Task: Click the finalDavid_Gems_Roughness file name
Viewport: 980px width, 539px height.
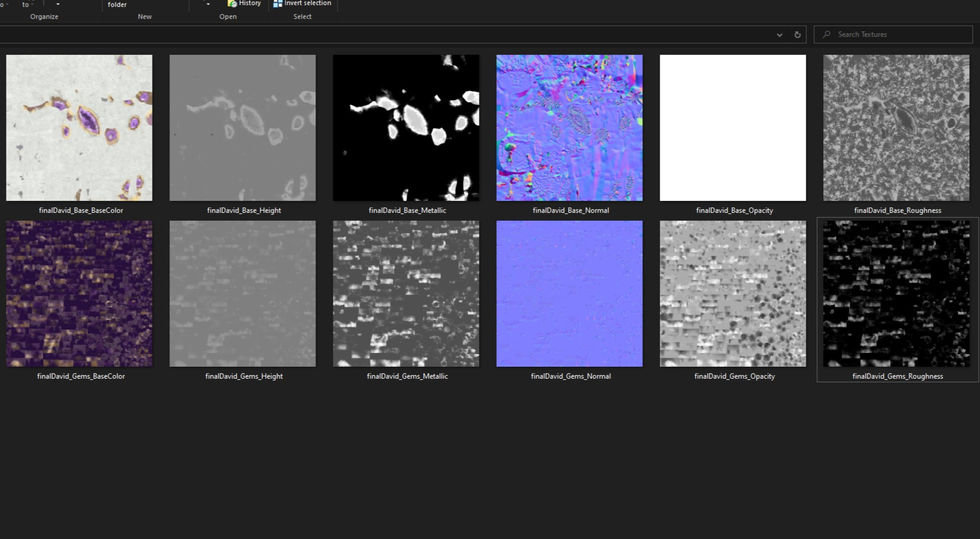Action: point(898,376)
